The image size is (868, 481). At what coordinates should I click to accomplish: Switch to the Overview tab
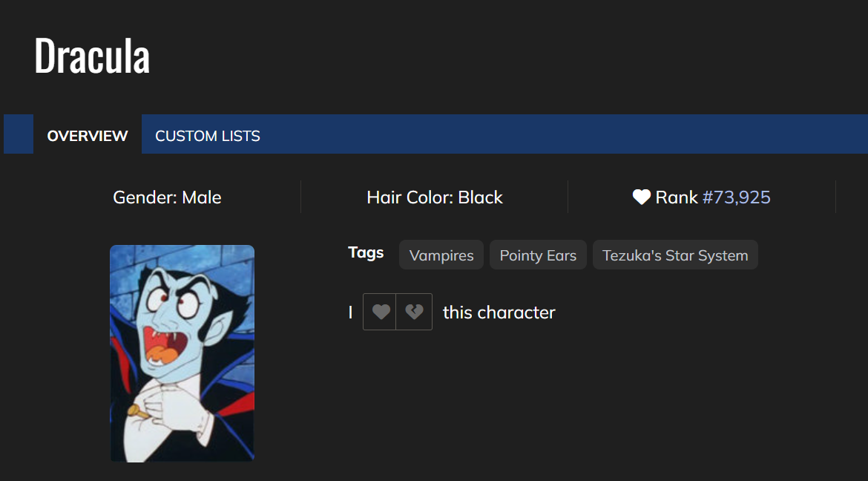coord(88,136)
